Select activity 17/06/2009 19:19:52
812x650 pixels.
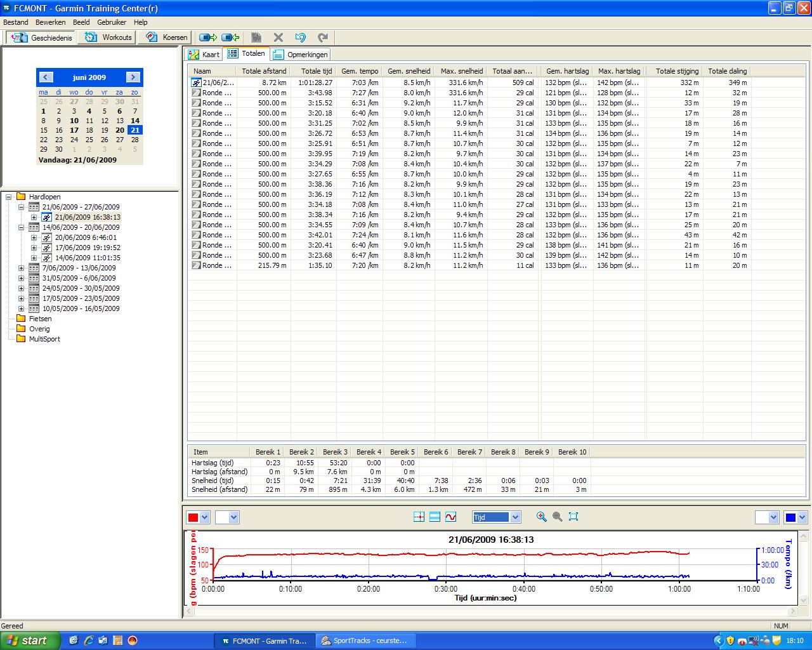click(88, 248)
